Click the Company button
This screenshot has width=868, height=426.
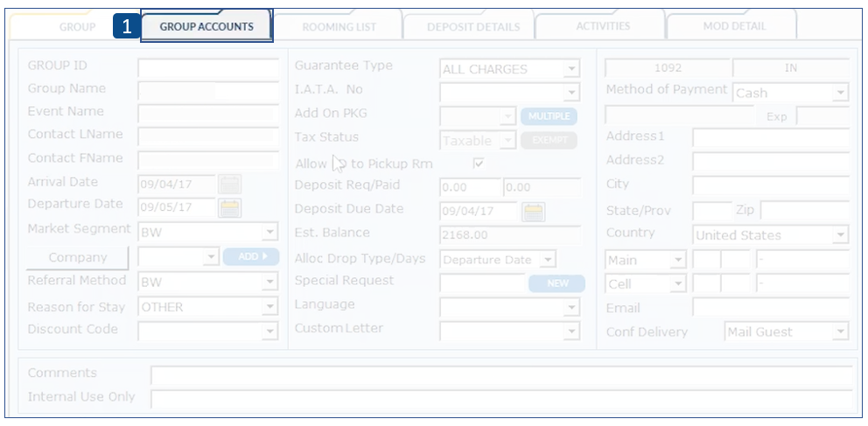(x=78, y=257)
